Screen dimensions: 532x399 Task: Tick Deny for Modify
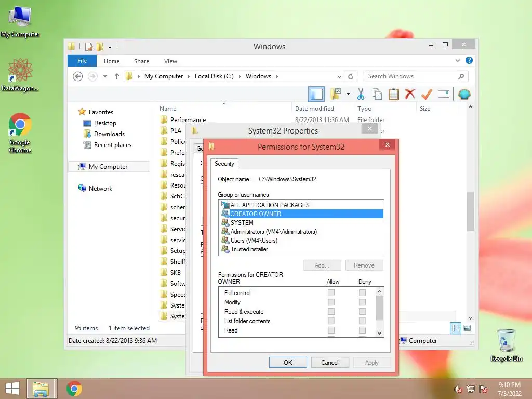click(362, 302)
